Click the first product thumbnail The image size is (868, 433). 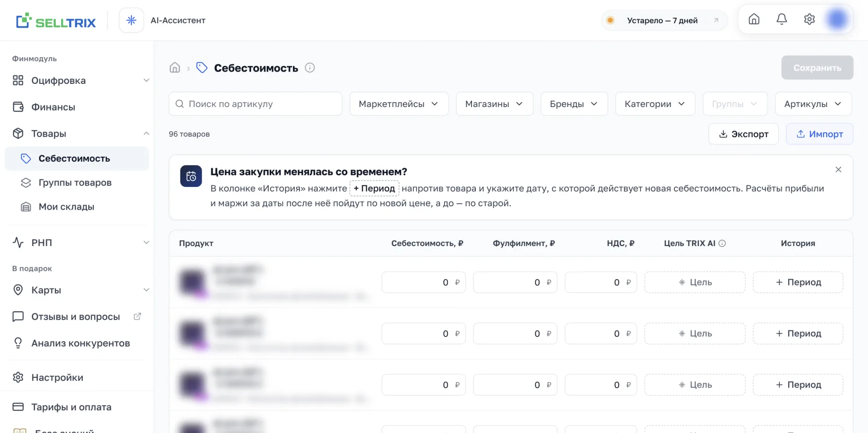pos(192,283)
